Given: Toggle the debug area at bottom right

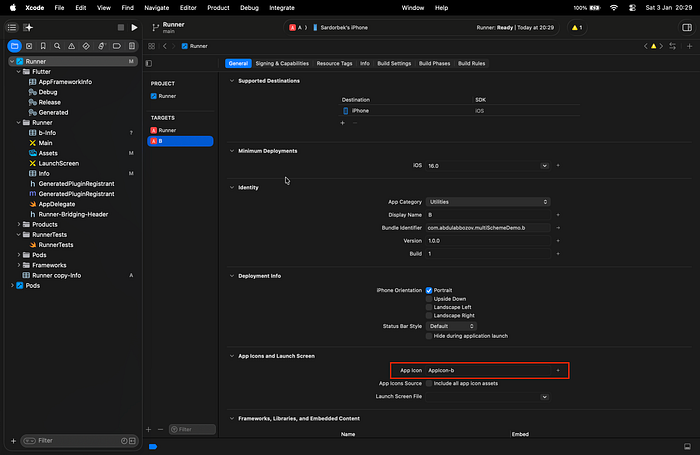Looking at the screenshot, I should click(x=687, y=447).
